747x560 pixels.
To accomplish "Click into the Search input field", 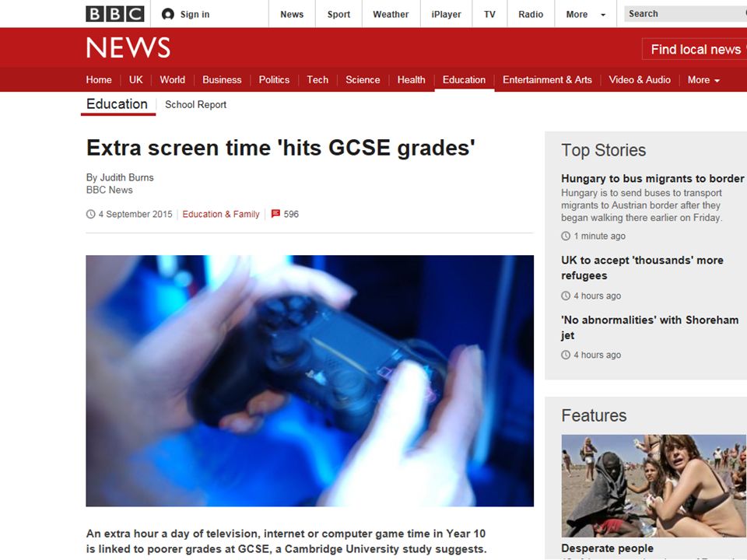I will pyautogui.click(x=686, y=14).
